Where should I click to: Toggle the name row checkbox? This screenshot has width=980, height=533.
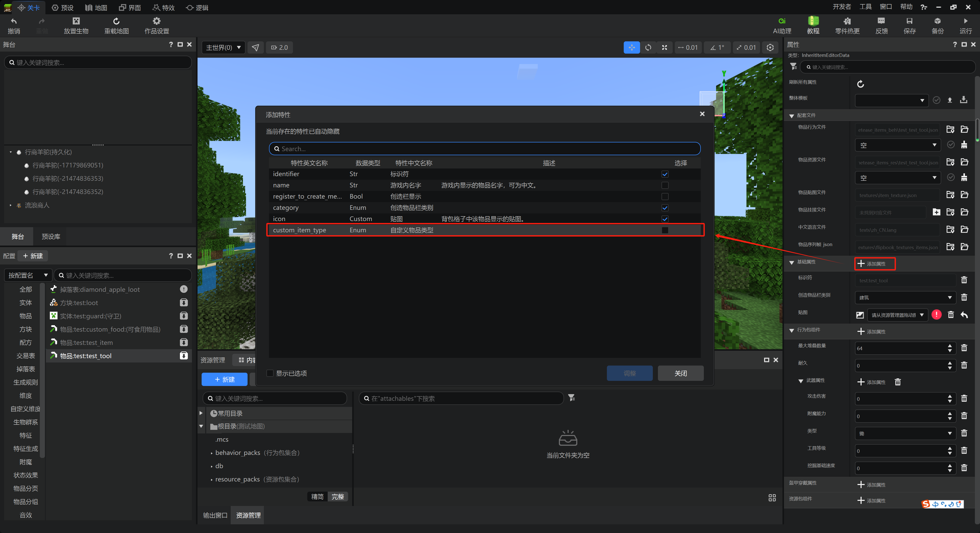pos(665,185)
